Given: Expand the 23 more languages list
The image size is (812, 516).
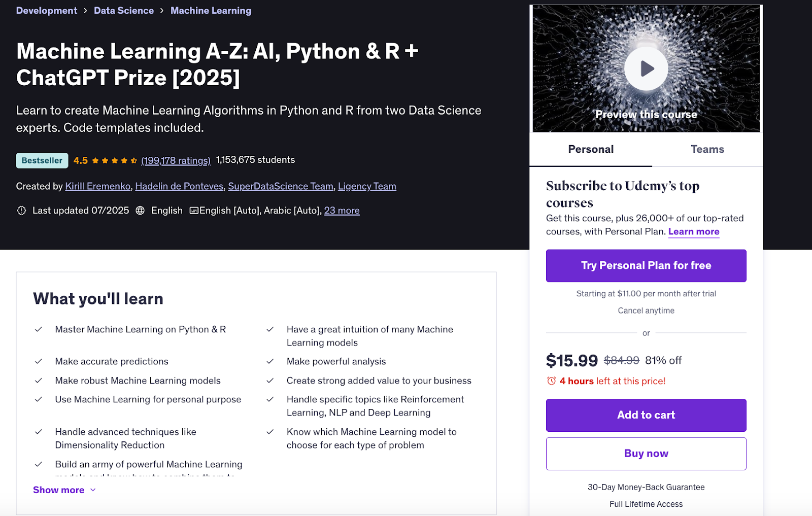Looking at the screenshot, I should (x=342, y=210).
